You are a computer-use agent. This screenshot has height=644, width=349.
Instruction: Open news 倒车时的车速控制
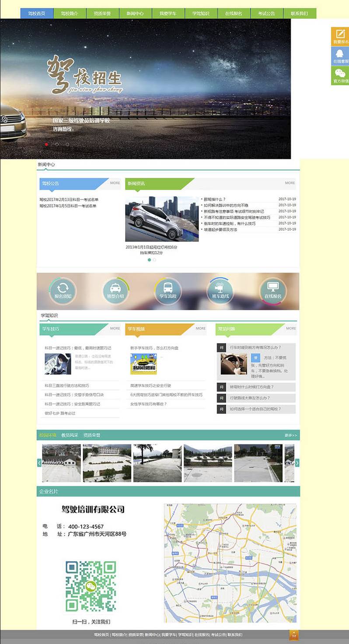coord(229,223)
